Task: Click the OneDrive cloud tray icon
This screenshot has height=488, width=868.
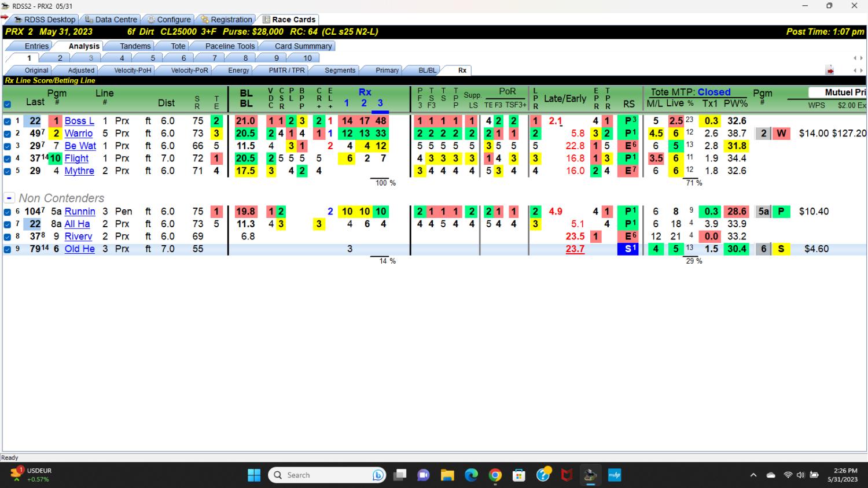Action: [771, 475]
